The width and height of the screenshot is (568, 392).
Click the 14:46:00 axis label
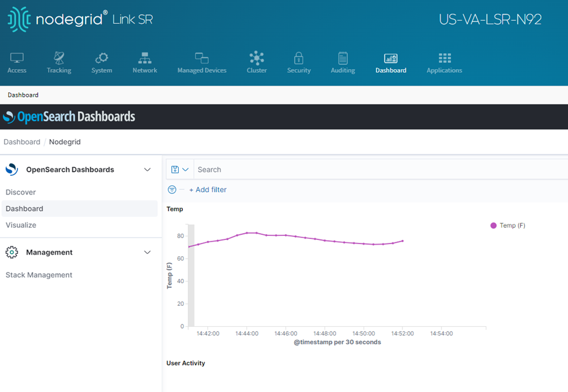pyautogui.click(x=286, y=333)
